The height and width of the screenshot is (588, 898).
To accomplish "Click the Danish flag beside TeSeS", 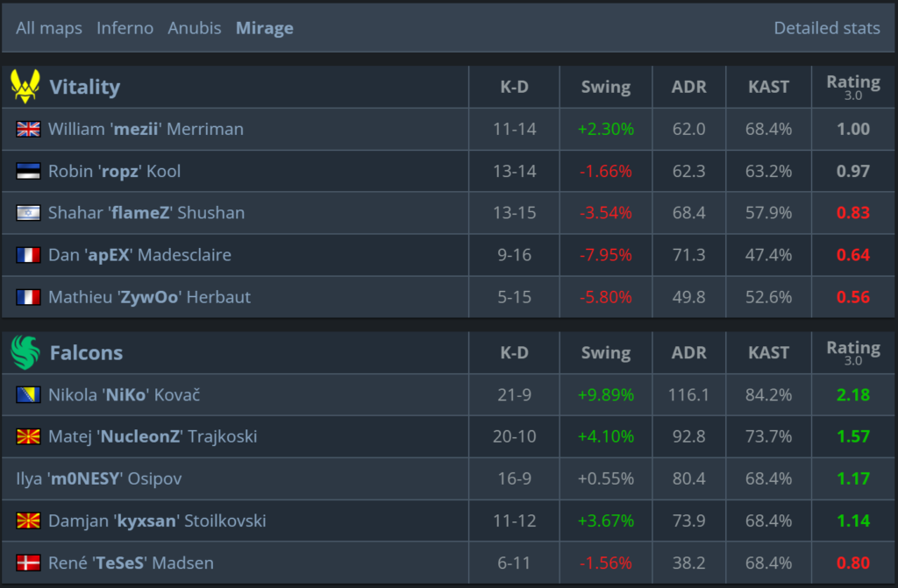I will [x=29, y=563].
